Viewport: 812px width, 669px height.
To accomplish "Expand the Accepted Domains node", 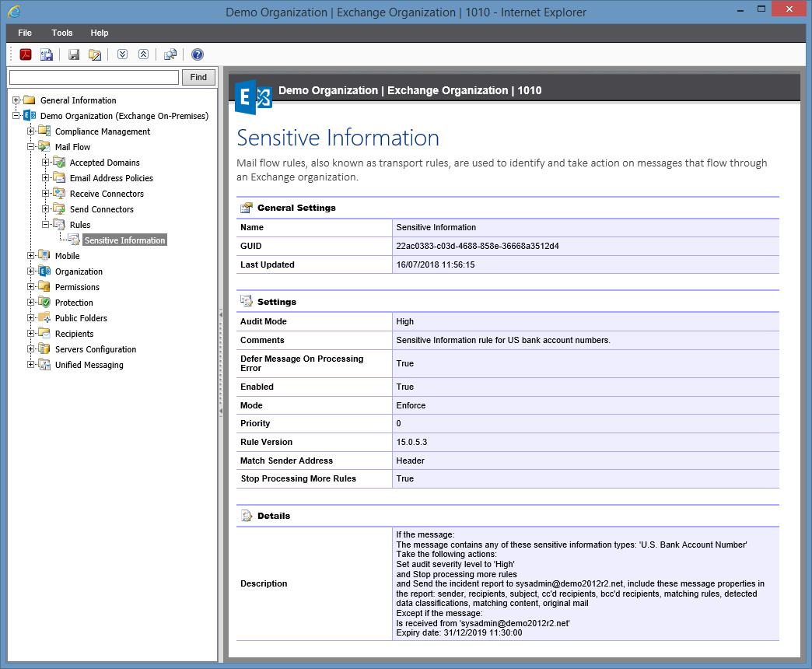I will pos(46,162).
